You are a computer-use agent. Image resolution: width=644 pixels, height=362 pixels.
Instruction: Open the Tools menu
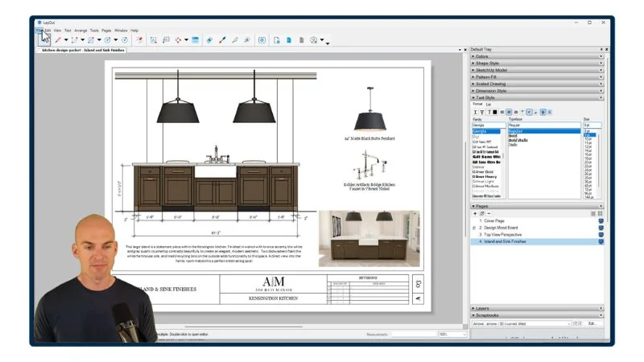94,31
